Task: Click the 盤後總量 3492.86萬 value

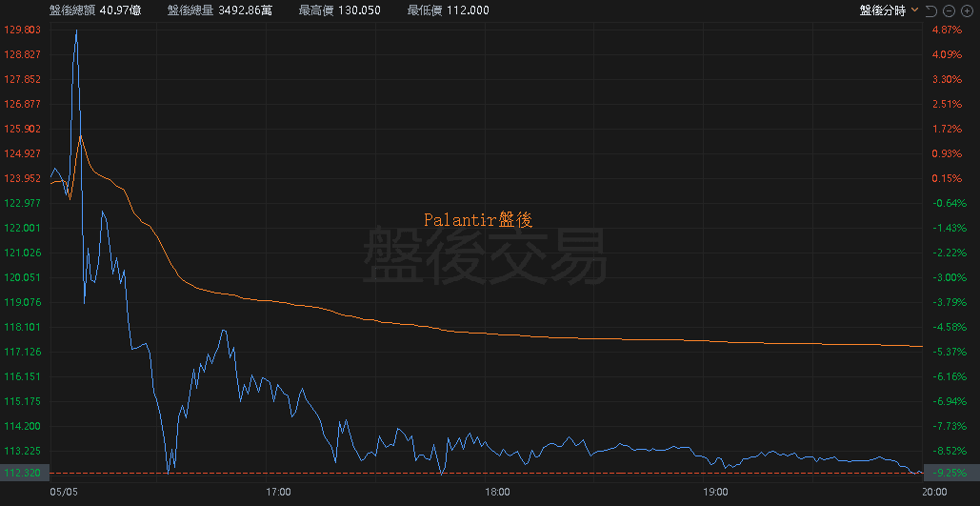Action: coord(219,10)
